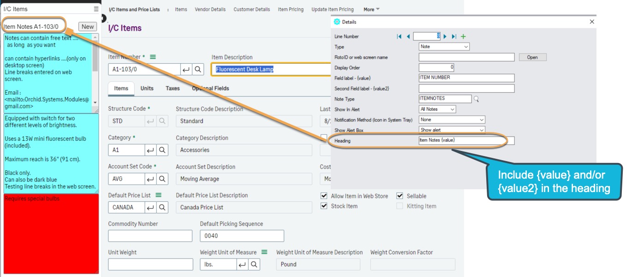Screen dimensions: 644x277
Task: Click the New button in notes panel
Action: point(88,27)
